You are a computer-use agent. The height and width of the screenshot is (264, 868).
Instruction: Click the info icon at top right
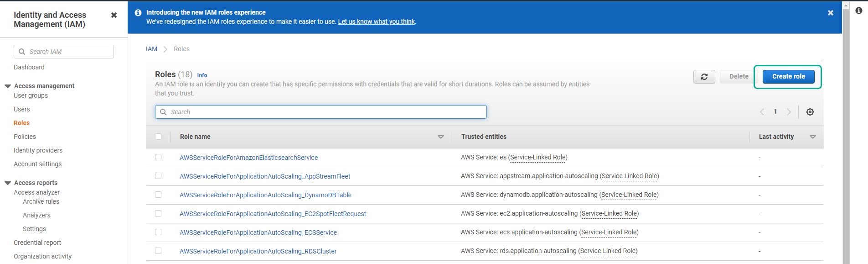(858, 11)
